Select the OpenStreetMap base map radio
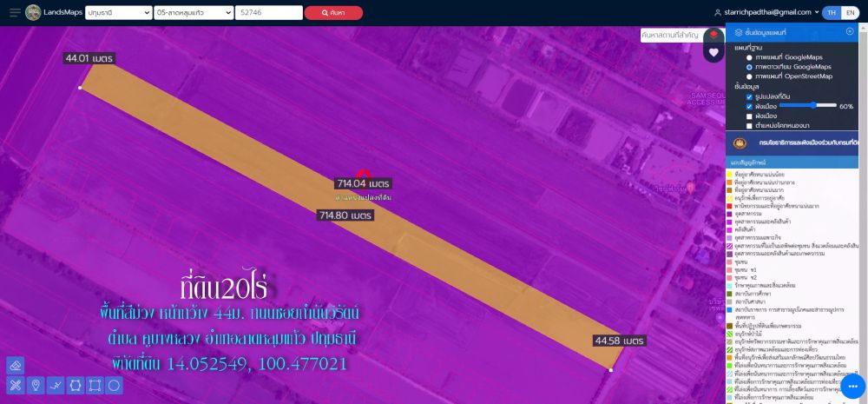Image resolution: width=868 pixels, height=404 pixels. pyautogui.click(x=749, y=76)
